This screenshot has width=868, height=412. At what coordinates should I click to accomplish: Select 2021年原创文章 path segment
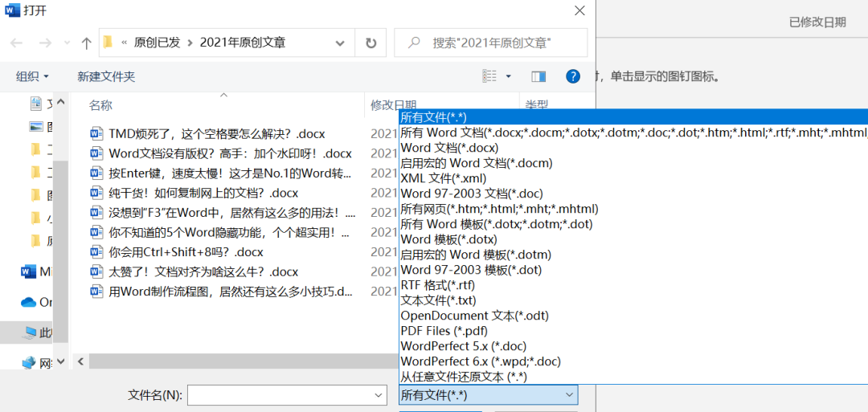coord(243,43)
